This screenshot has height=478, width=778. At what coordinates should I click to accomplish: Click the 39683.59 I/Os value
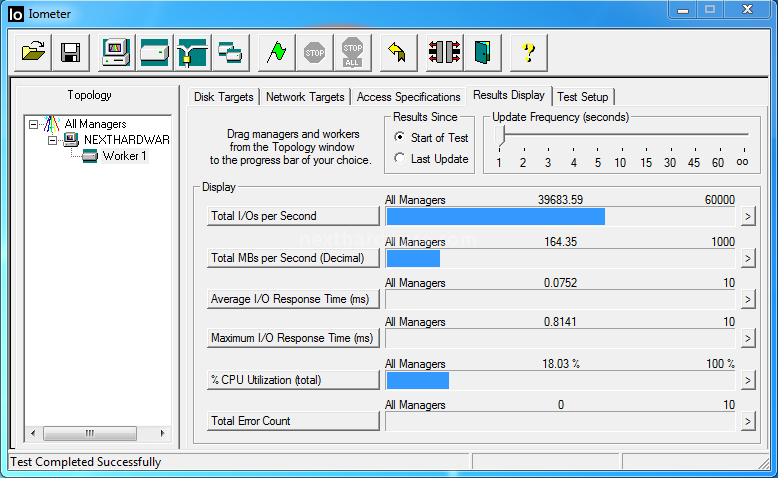(560, 200)
